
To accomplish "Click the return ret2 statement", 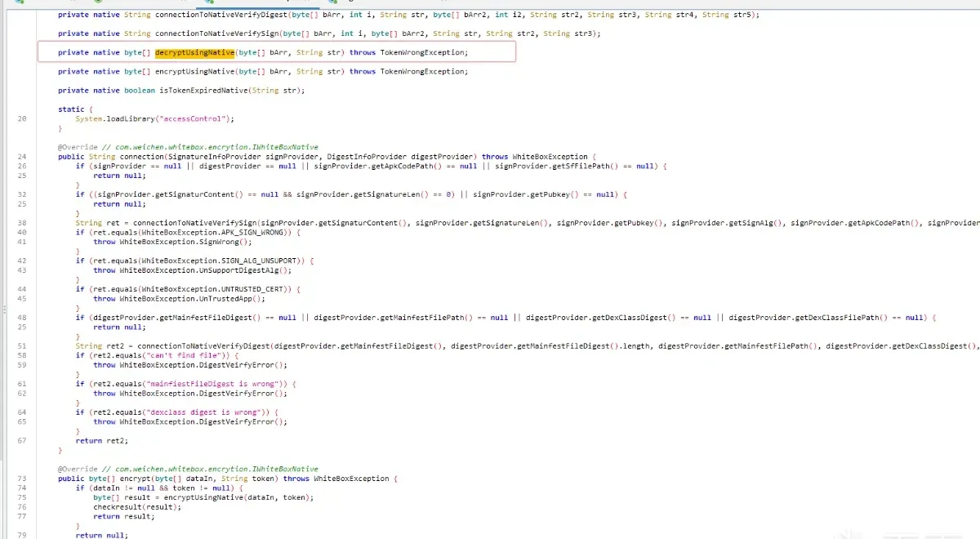I will pos(102,440).
